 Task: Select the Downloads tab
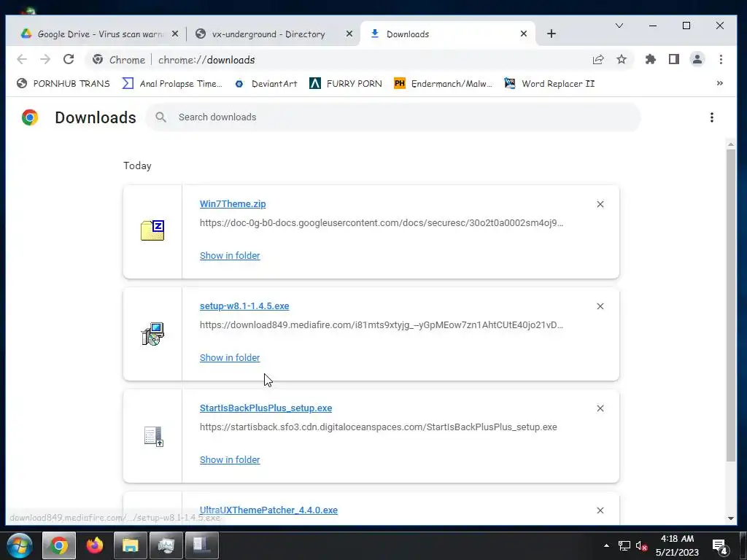click(x=448, y=34)
